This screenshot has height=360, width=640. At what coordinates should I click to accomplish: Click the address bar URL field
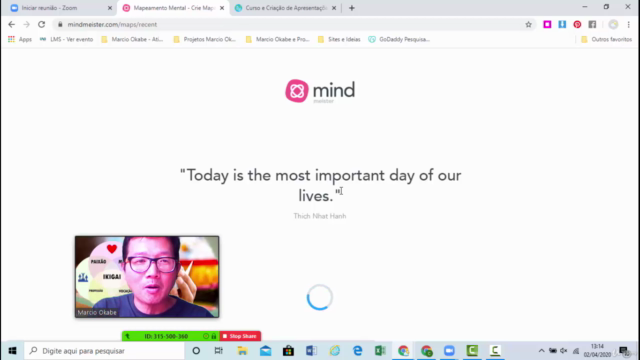pyautogui.click(x=294, y=24)
